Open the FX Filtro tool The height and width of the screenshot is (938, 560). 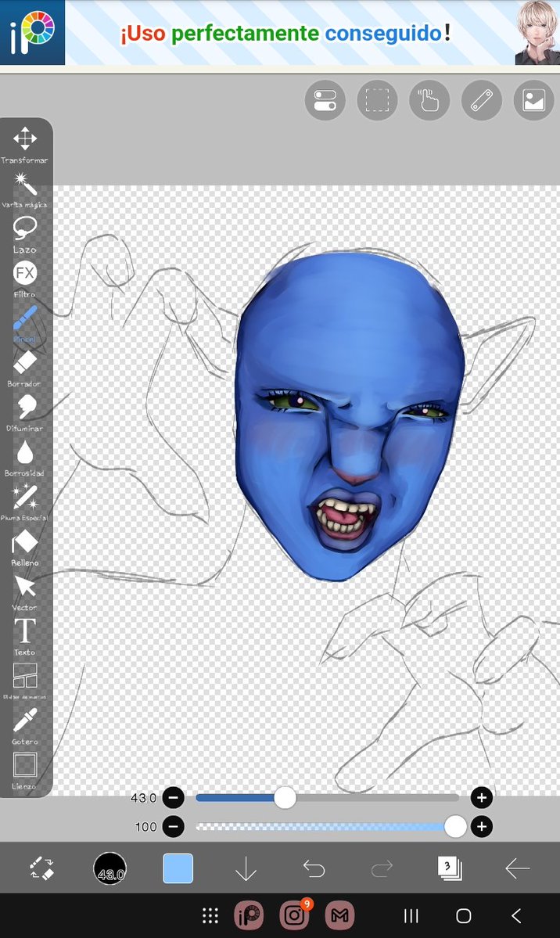[24, 279]
